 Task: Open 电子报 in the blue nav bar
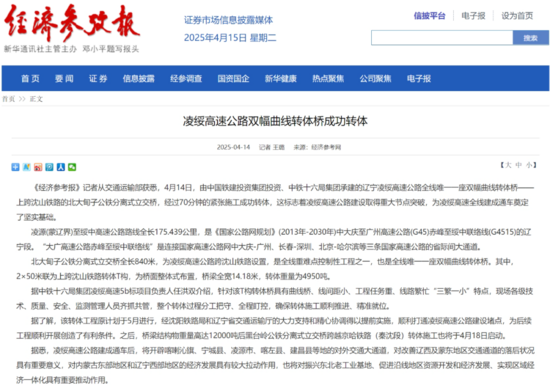click(x=419, y=79)
